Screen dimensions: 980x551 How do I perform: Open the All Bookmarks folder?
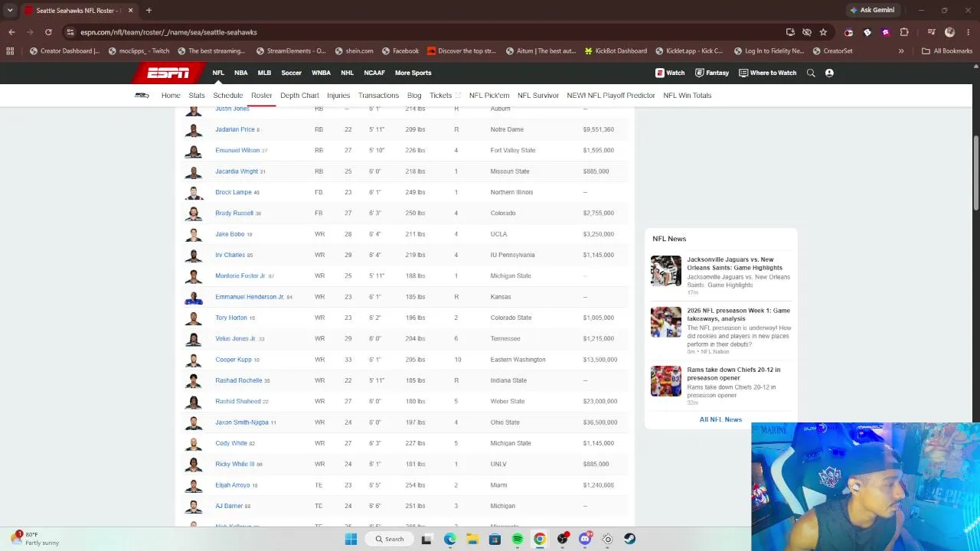click(x=947, y=51)
